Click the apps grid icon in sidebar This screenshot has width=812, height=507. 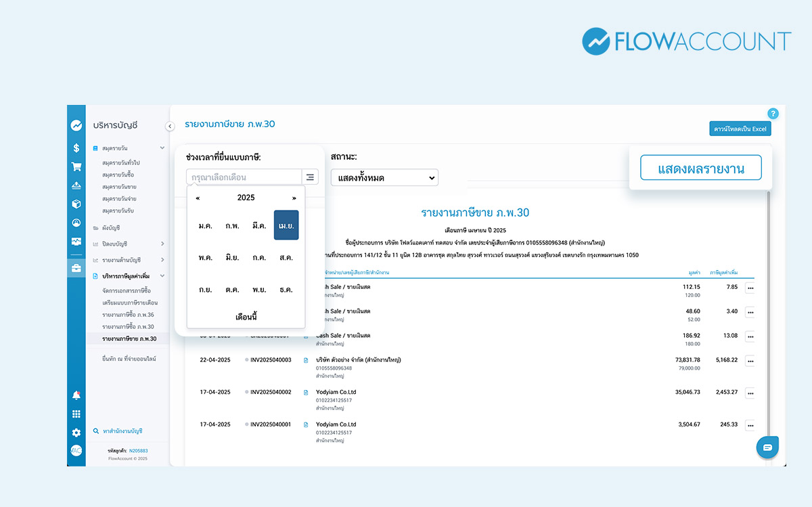(76, 414)
